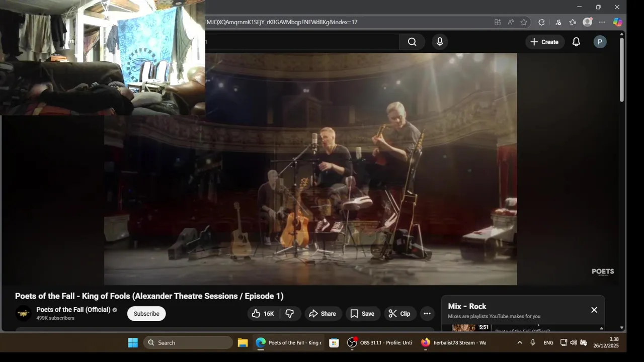Click the taskbar microphone tray icon

tap(533, 343)
